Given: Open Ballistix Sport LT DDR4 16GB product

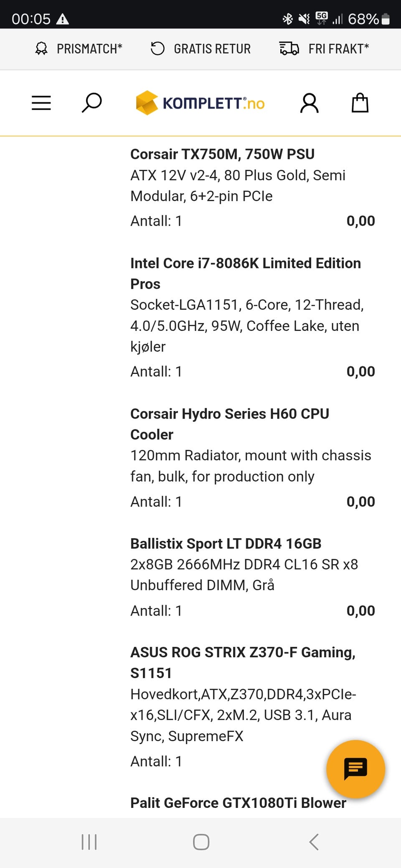Looking at the screenshot, I should (x=226, y=543).
